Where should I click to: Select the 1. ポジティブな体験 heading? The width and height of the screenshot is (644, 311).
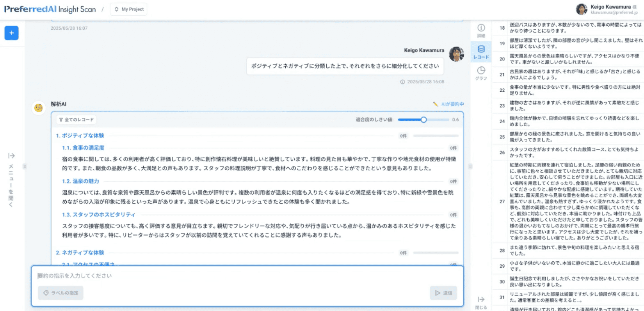tap(80, 136)
